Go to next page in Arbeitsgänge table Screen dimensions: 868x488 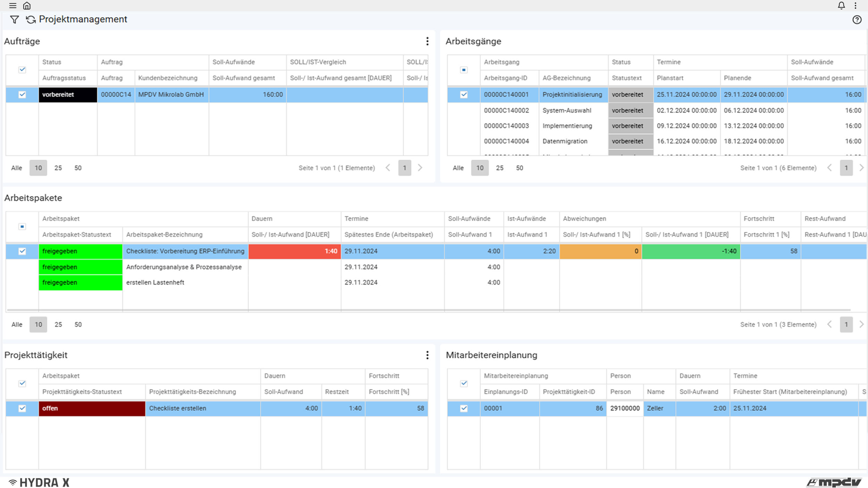[861, 168]
